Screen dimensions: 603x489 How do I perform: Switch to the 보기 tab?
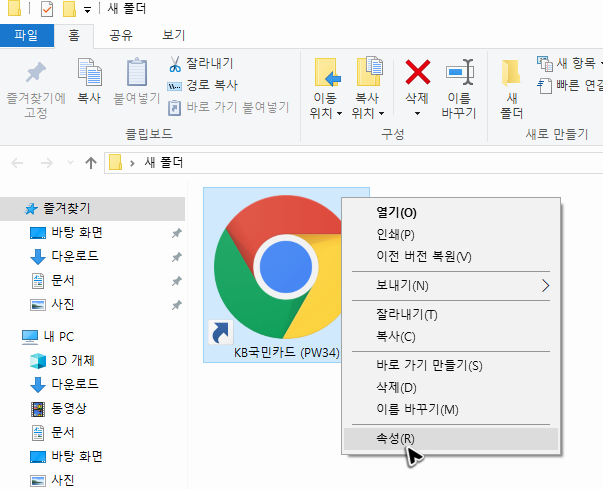[174, 35]
